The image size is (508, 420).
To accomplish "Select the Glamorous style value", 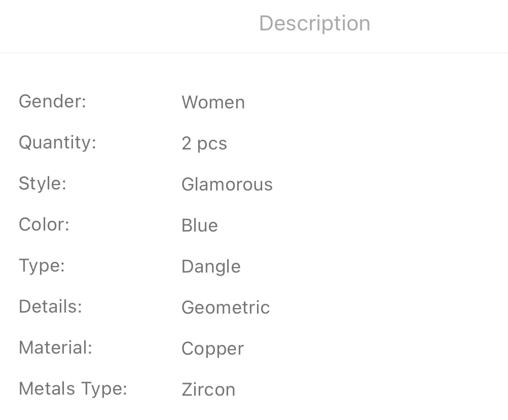I will point(227,184).
